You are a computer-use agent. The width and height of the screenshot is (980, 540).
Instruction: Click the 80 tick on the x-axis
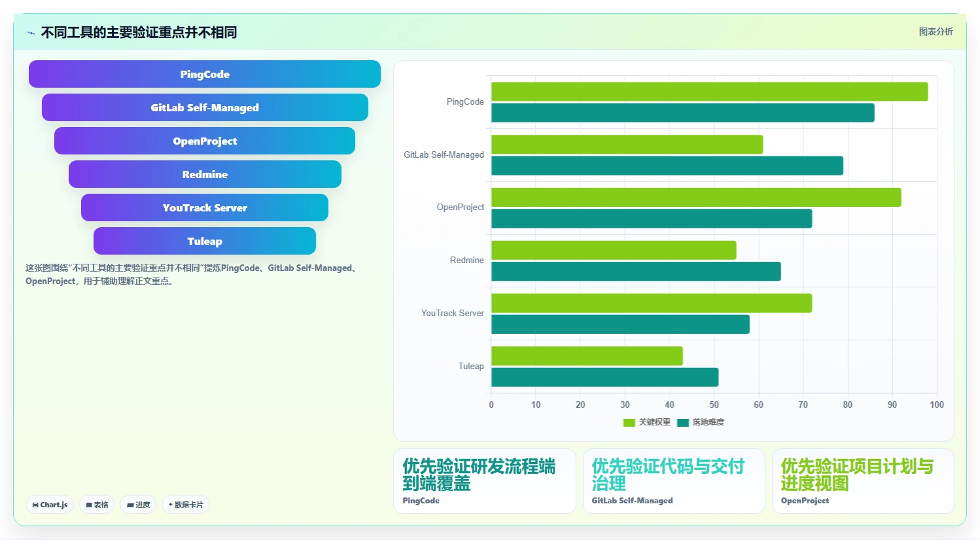(x=848, y=405)
